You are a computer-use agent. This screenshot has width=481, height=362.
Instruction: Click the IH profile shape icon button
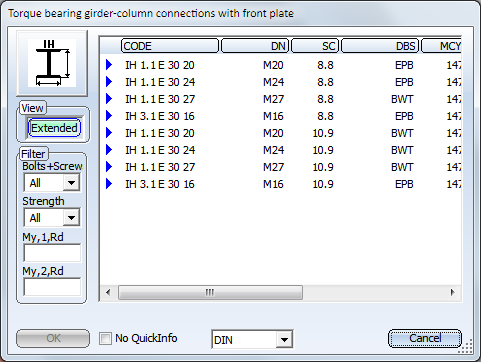click(x=52, y=63)
